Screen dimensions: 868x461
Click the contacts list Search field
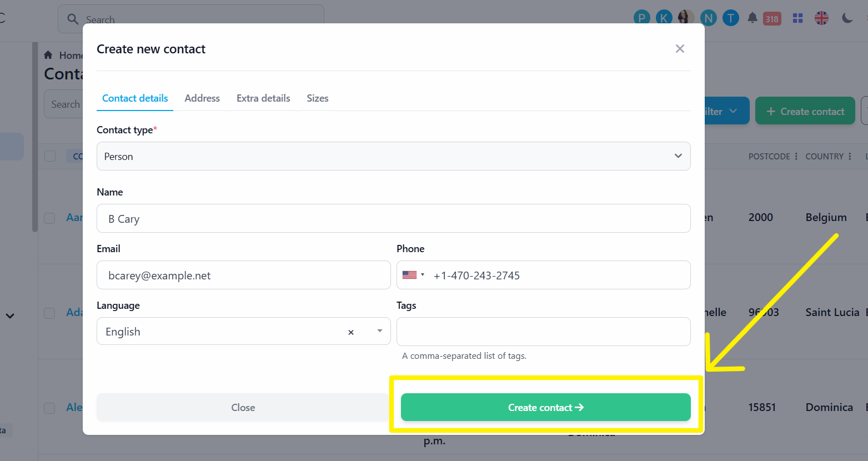pos(64,104)
